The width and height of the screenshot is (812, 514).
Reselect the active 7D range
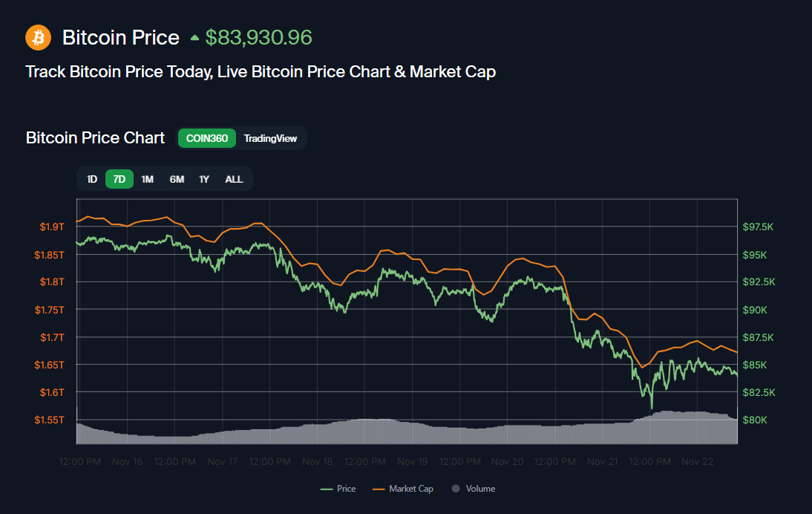click(x=119, y=179)
